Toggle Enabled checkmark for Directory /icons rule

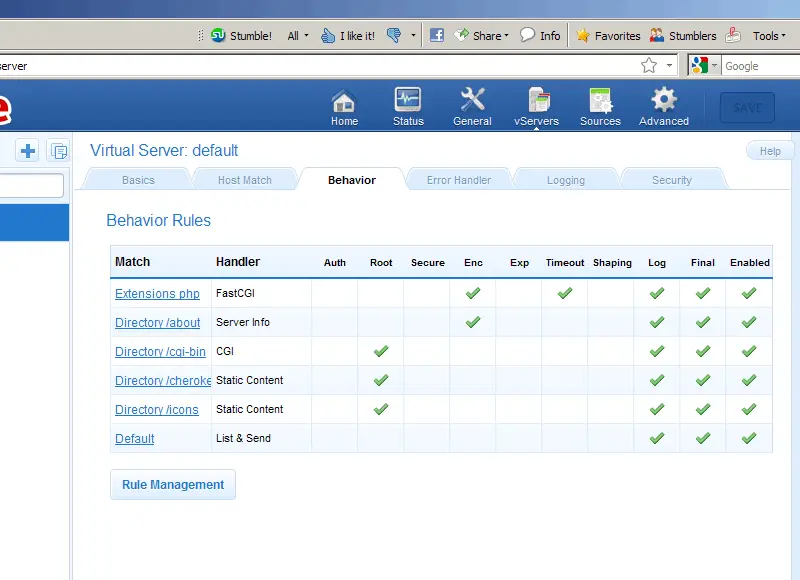click(749, 409)
